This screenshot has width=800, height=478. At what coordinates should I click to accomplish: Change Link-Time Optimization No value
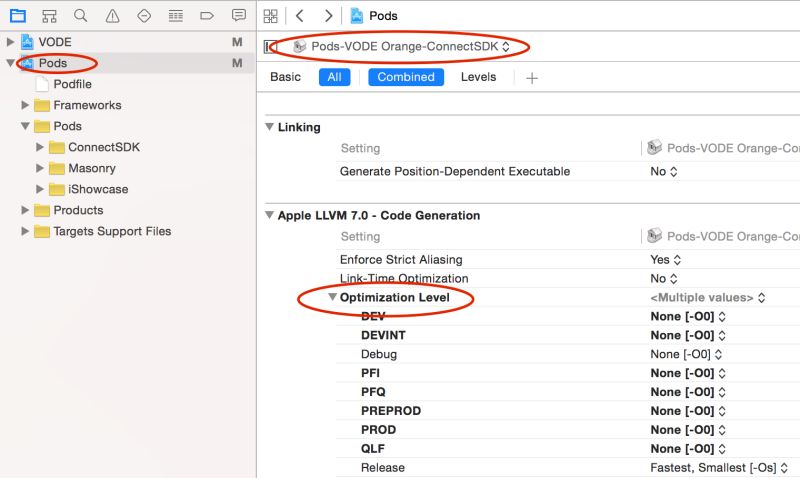click(x=664, y=279)
